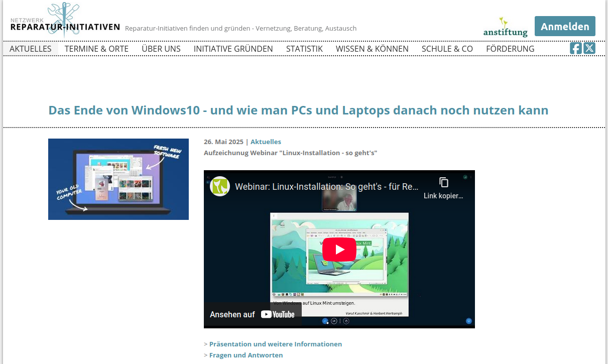Open the SCHULE & CO menu
608x364 pixels.
pos(447,49)
